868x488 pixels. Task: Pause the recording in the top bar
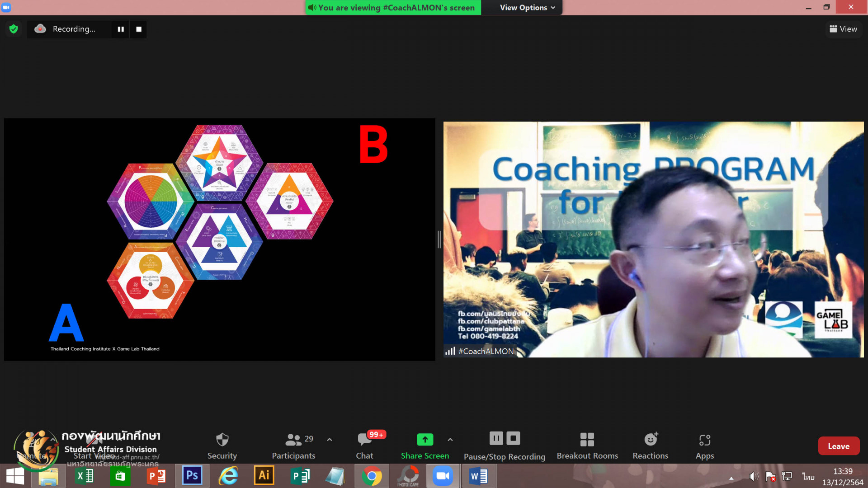(121, 29)
